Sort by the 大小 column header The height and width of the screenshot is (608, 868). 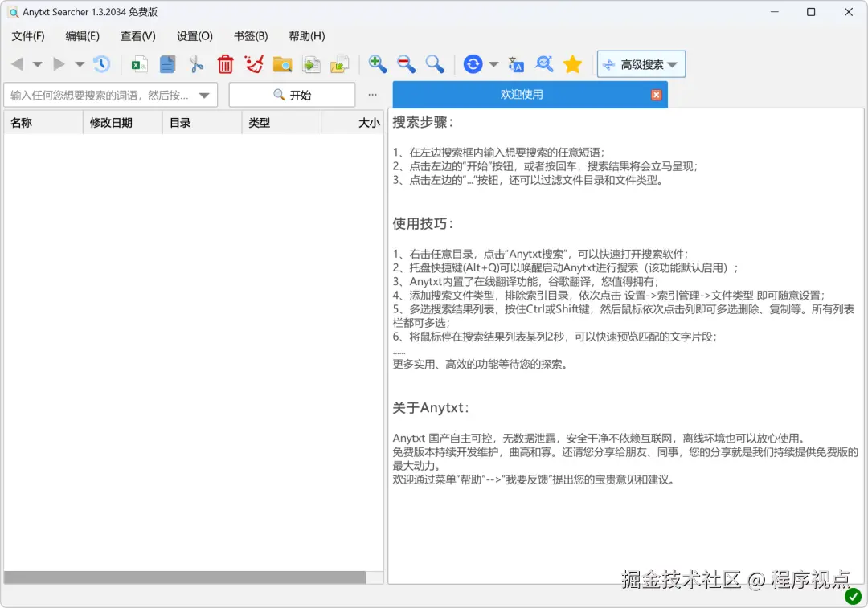coord(352,122)
